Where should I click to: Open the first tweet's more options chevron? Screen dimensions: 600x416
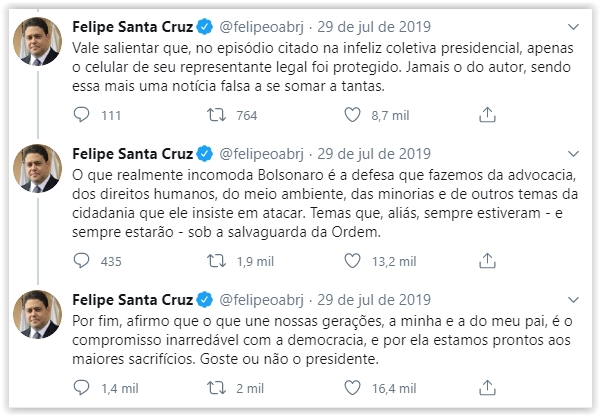[570, 22]
